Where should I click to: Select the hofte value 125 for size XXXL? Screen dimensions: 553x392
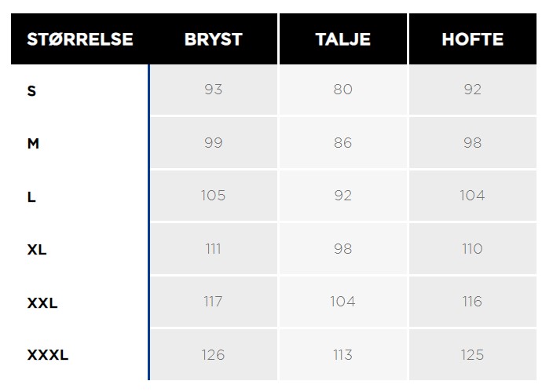[x=472, y=354]
